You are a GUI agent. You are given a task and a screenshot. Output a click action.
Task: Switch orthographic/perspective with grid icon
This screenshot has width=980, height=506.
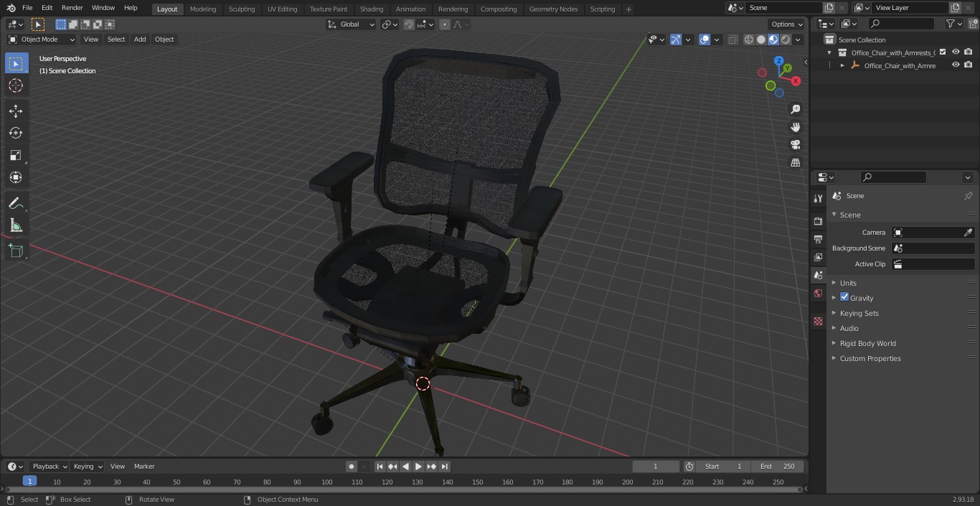795,163
